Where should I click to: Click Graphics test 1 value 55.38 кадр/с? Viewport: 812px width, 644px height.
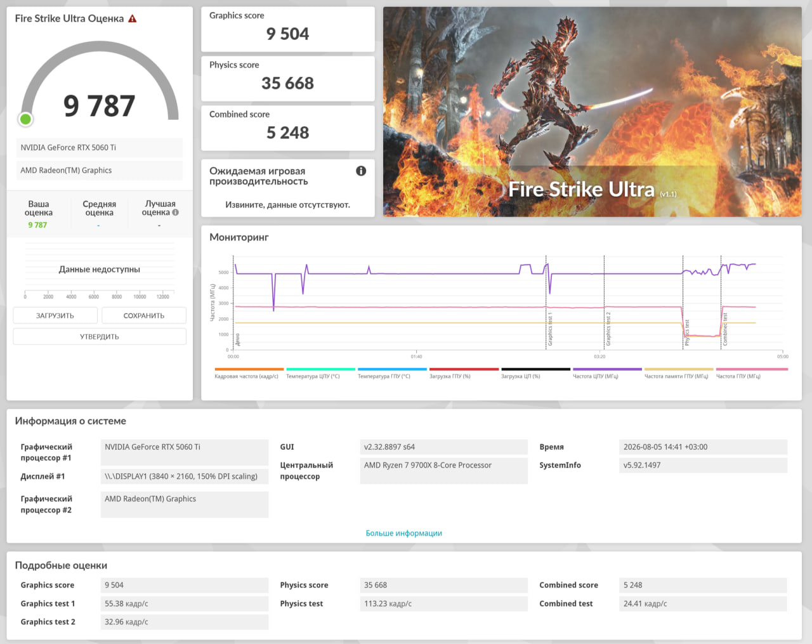coord(185,603)
